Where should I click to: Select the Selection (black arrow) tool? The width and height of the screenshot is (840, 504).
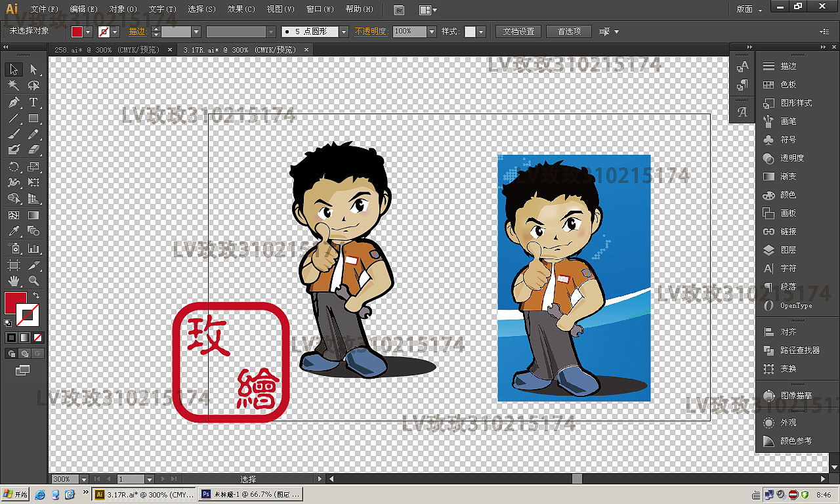[14, 70]
